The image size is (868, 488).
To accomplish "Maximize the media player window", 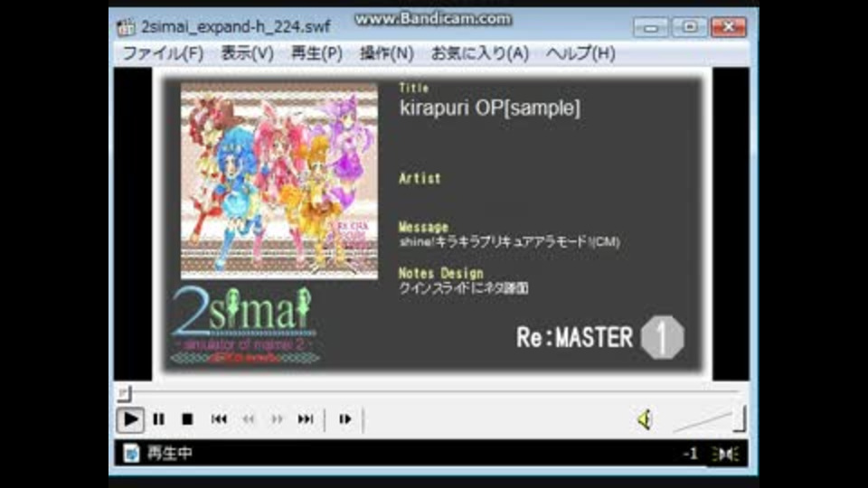I will pyautogui.click(x=690, y=27).
